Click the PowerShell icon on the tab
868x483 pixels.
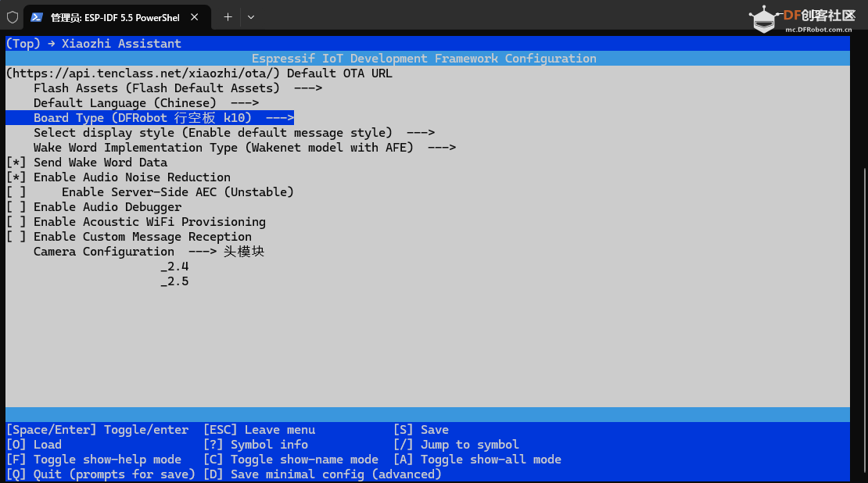click(37, 16)
